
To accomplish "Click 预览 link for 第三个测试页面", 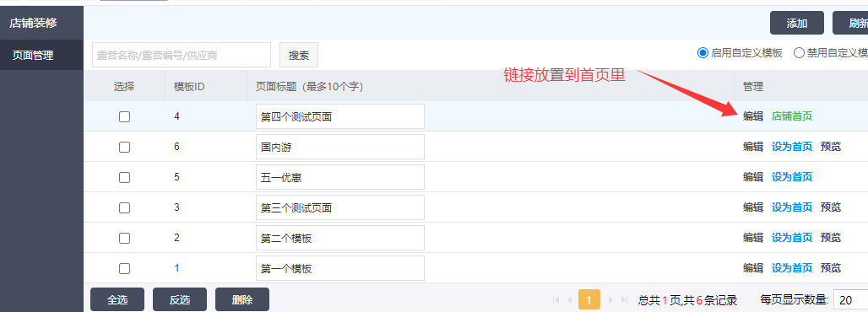I will (x=830, y=207).
